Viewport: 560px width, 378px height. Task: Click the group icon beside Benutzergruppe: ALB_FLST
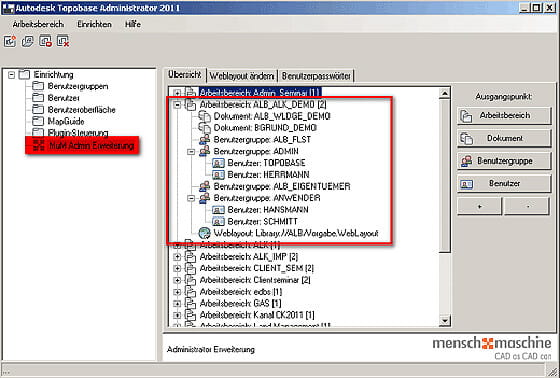pos(204,139)
